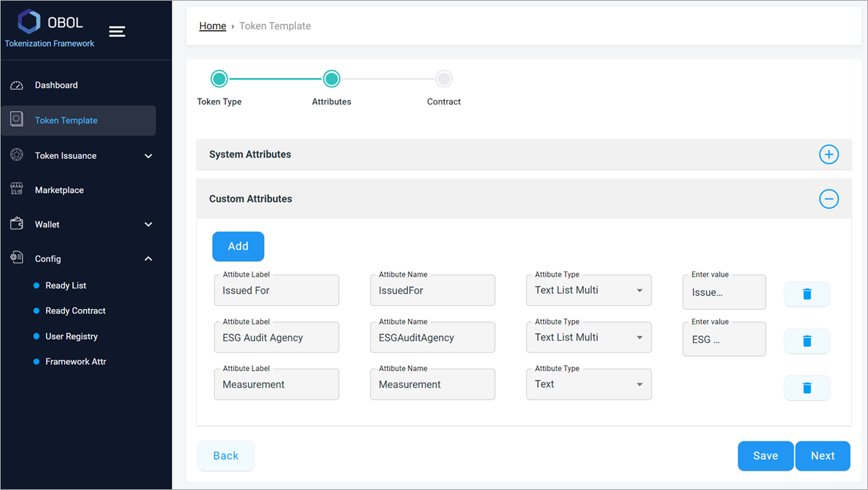Viewport: 868px width, 490px height.
Task: Click the Add attribute button
Action: point(238,246)
